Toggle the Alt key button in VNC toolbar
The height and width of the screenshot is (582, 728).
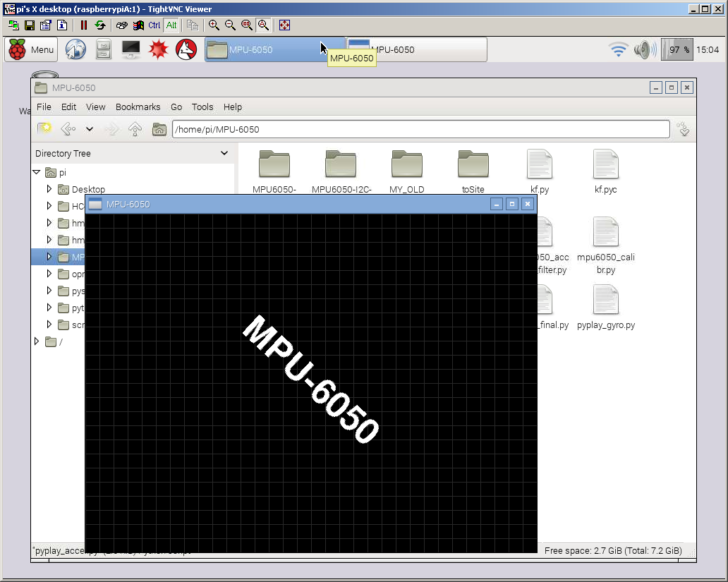click(x=171, y=25)
